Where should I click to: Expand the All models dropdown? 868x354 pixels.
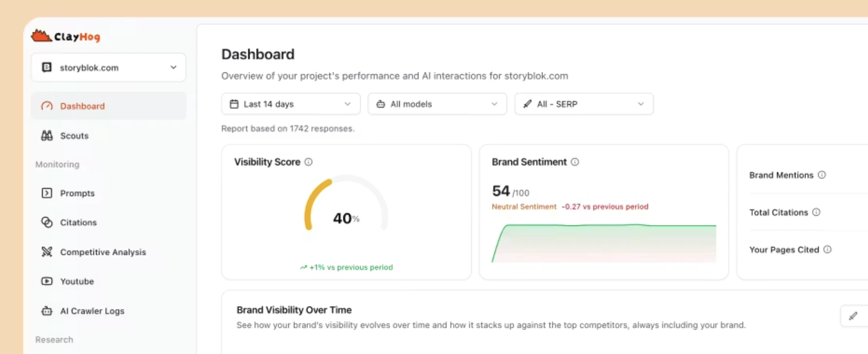[437, 104]
